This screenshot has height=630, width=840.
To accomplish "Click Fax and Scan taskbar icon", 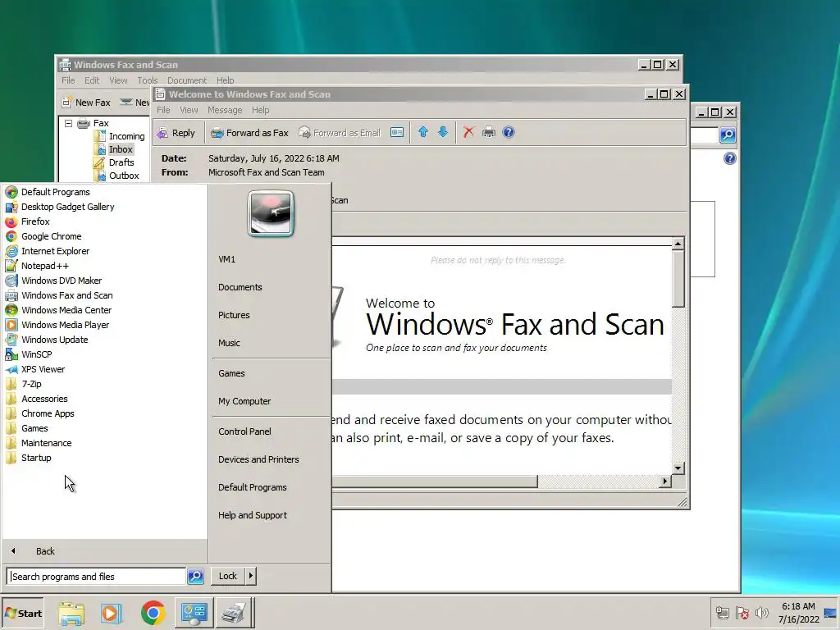I will (x=234, y=613).
